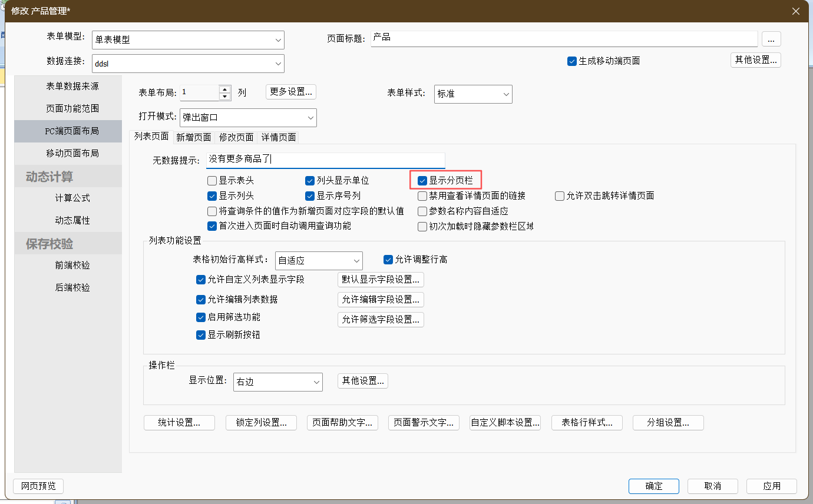
Task: Toggle the 显示分页栏 checkbox
Action: (422, 181)
